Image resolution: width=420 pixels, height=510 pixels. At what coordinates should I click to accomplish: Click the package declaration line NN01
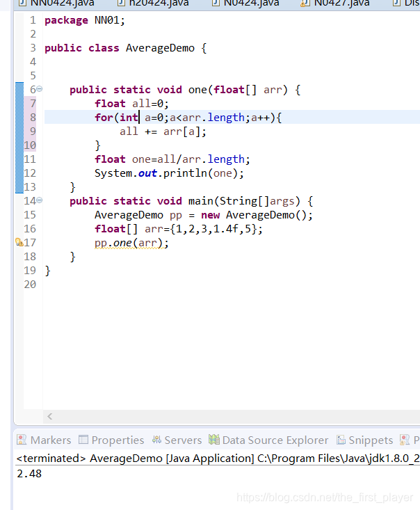pyautogui.click(x=85, y=20)
